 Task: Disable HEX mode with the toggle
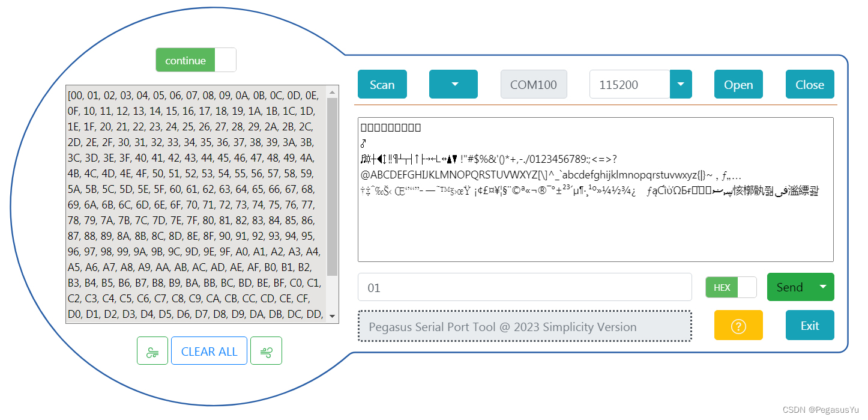746,287
